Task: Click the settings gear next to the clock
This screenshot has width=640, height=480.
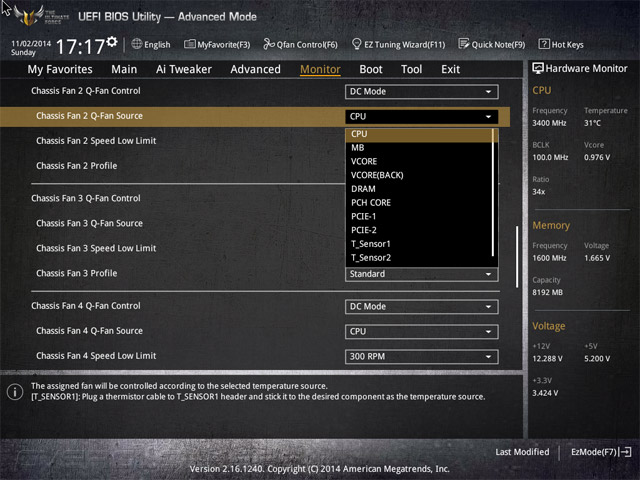Action: coord(112,42)
